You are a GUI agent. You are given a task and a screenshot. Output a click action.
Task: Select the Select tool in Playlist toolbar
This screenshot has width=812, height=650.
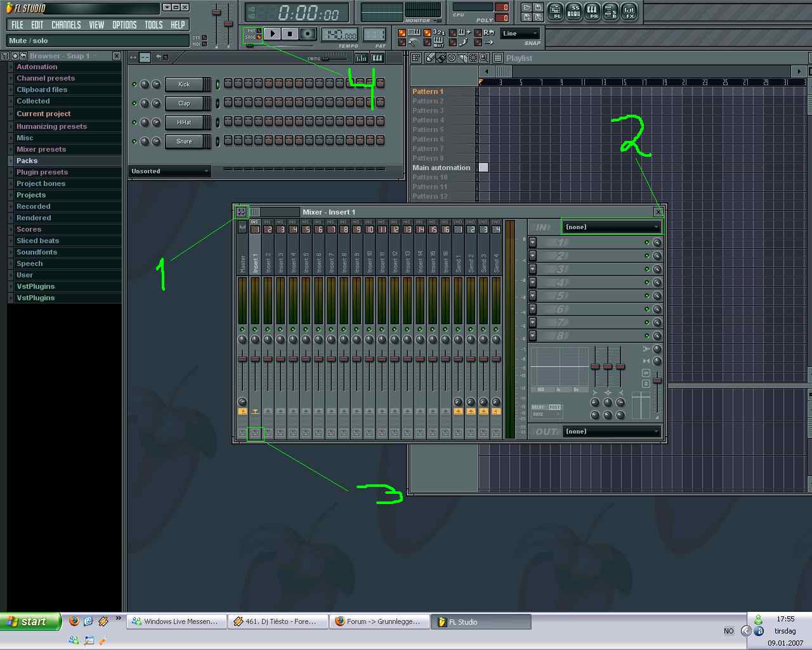473,58
